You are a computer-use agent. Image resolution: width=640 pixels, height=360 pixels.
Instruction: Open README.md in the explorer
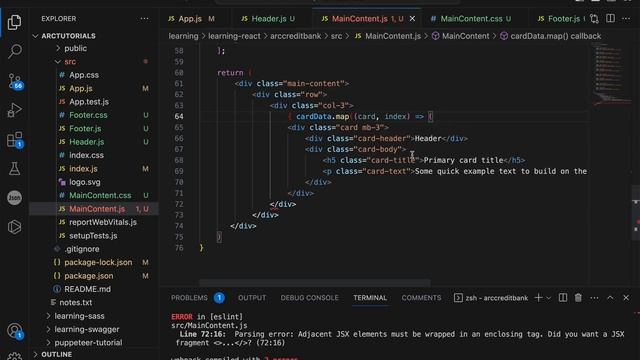click(87, 289)
